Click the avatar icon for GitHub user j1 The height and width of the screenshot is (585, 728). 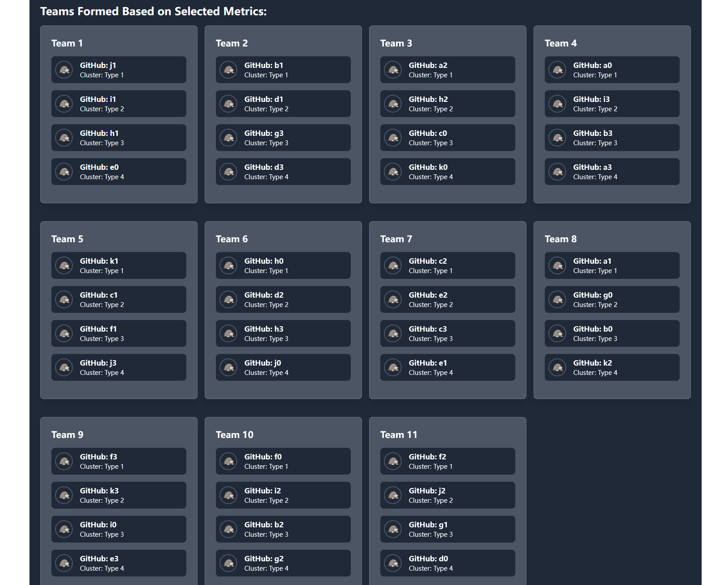click(x=65, y=70)
